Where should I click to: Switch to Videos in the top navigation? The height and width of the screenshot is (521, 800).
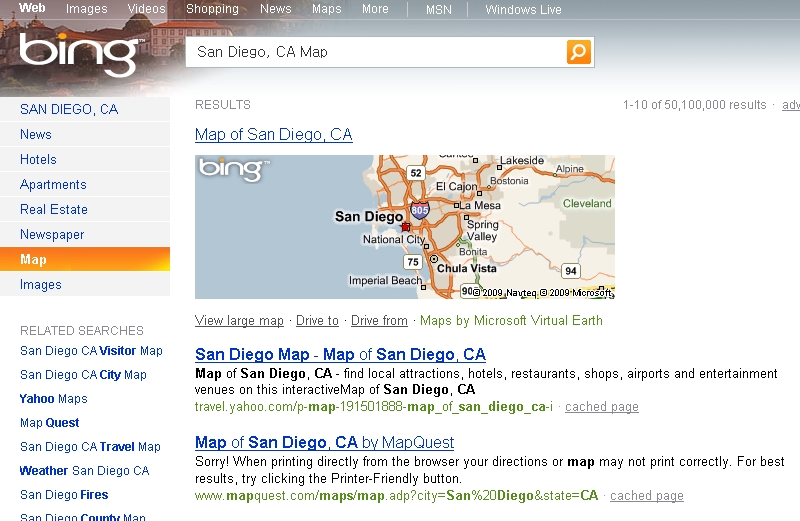pos(146,9)
